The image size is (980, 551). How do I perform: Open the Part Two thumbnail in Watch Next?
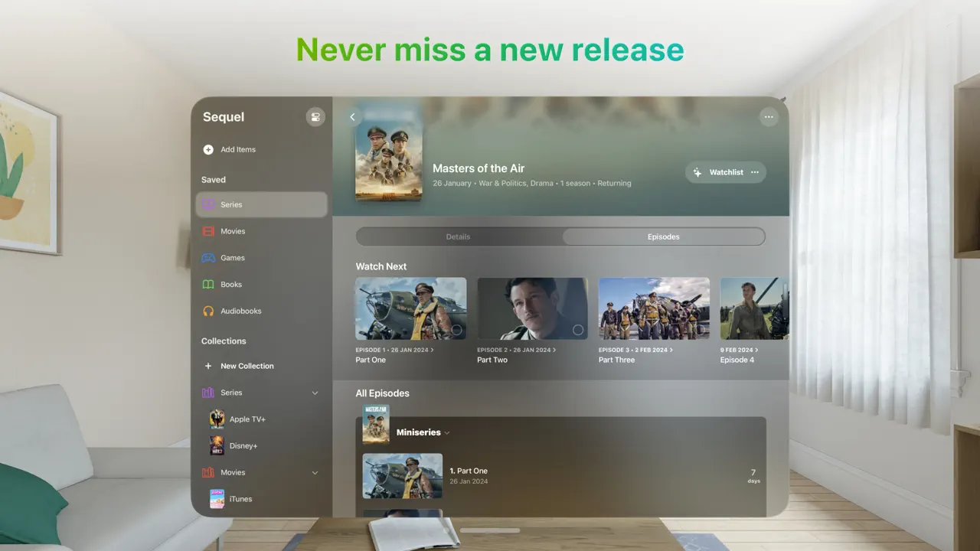click(533, 308)
